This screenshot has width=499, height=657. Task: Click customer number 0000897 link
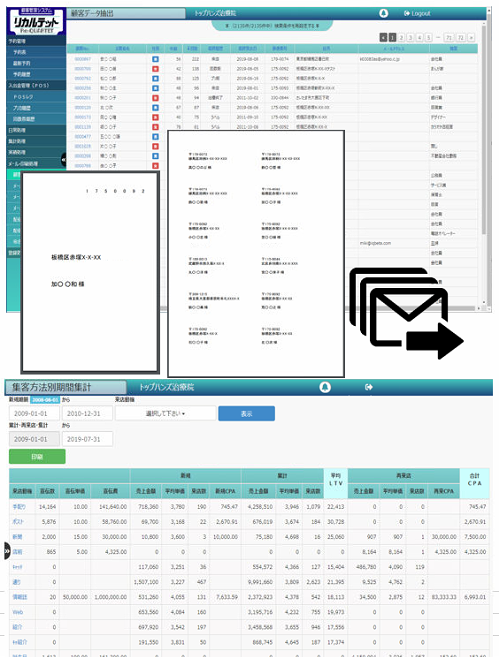(x=83, y=59)
